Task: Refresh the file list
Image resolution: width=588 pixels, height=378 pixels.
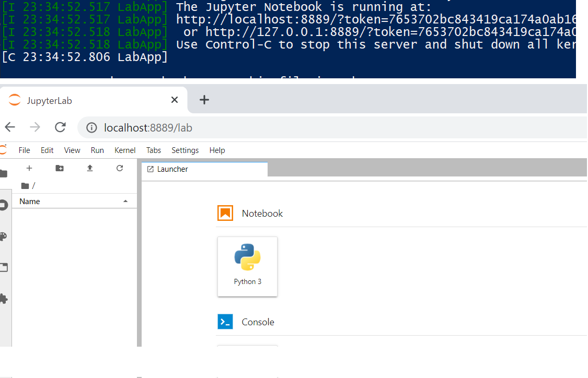Action: click(x=120, y=168)
